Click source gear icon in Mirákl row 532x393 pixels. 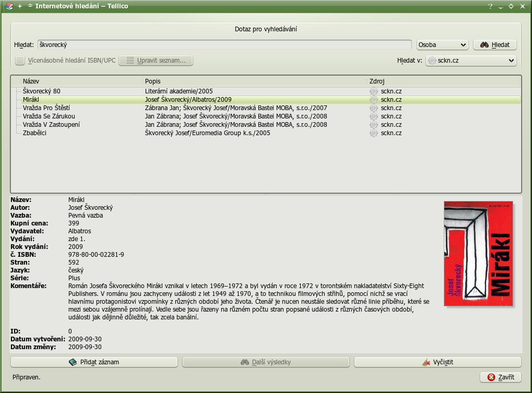[x=374, y=100]
